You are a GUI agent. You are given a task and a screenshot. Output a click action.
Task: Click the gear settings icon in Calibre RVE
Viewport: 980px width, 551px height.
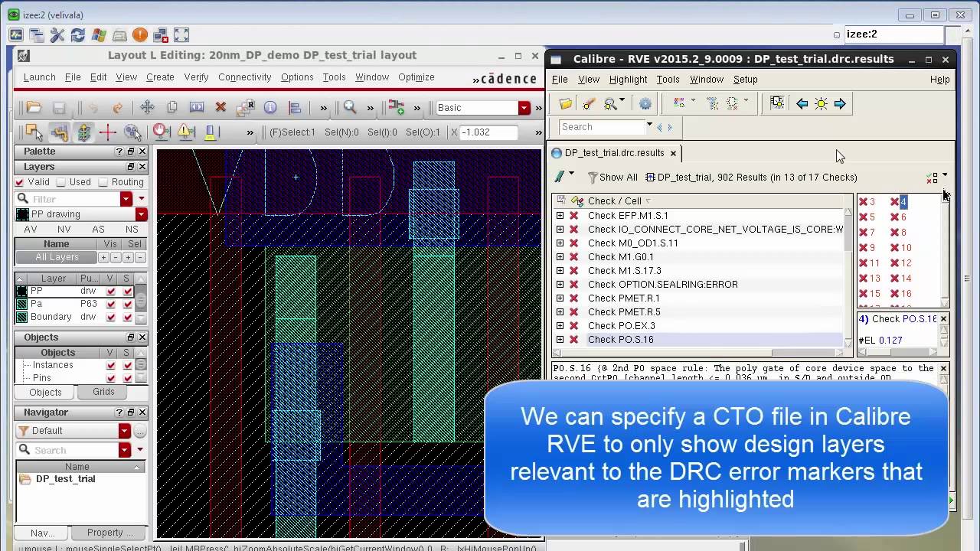[645, 103]
